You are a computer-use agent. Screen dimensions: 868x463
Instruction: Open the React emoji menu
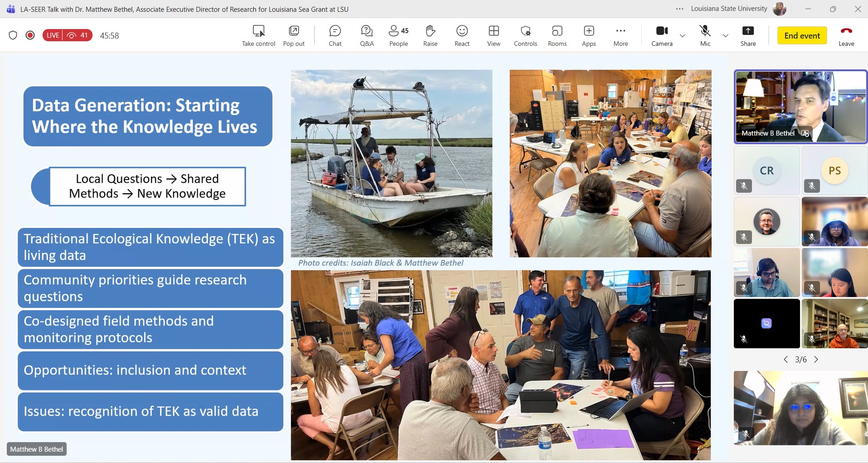click(x=462, y=35)
